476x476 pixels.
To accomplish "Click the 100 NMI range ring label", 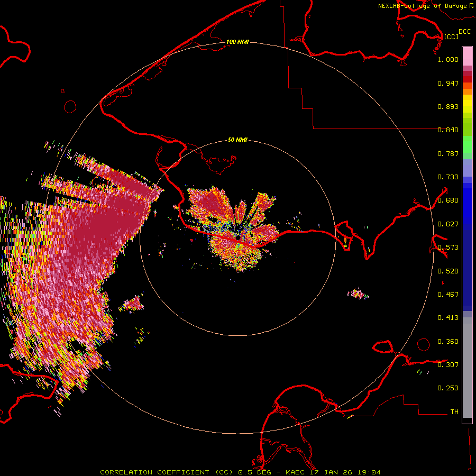I will [x=237, y=42].
